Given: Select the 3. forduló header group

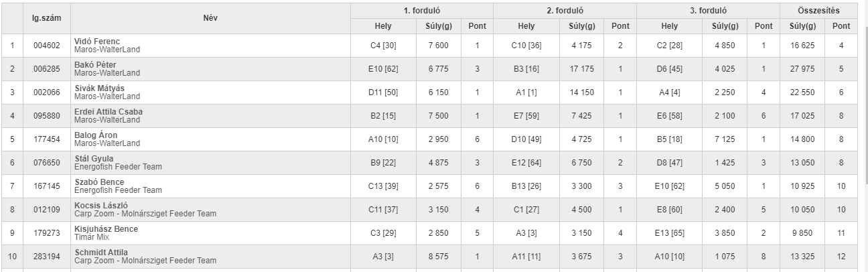Looking at the screenshot, I should coord(708,11).
